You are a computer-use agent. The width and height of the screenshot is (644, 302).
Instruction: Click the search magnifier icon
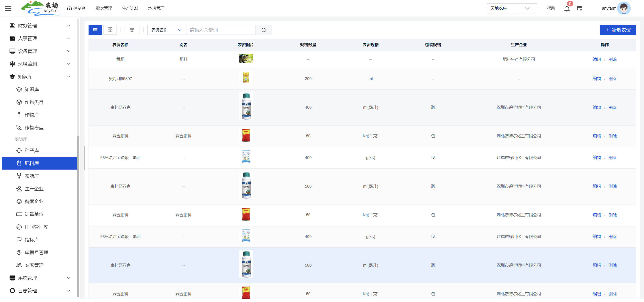pos(263,30)
